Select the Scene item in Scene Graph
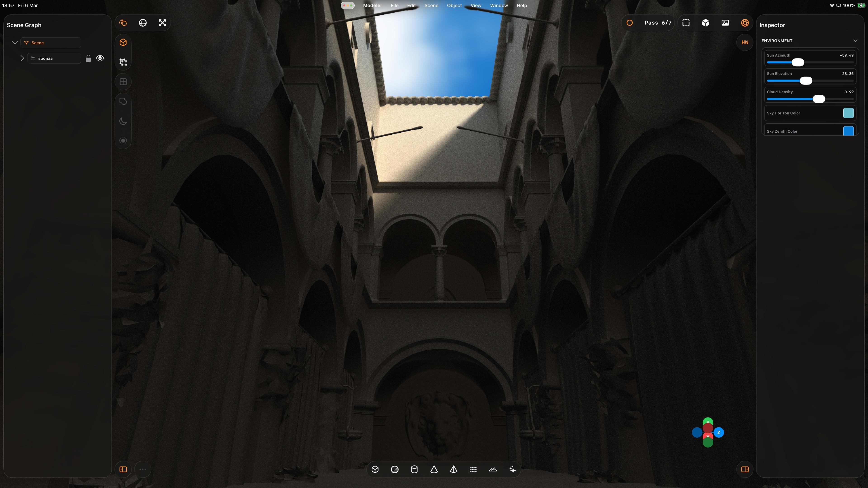Screen dimensions: 868x488 pos(51,43)
